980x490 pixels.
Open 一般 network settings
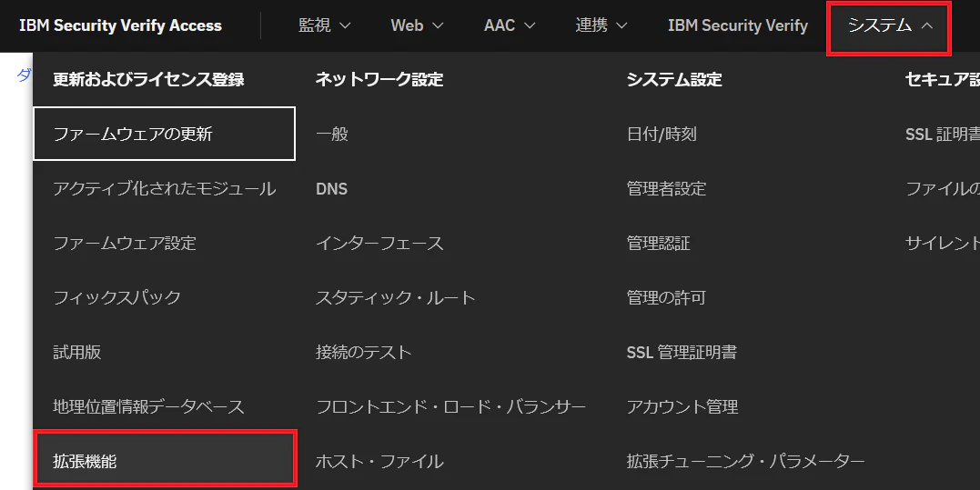pos(332,134)
